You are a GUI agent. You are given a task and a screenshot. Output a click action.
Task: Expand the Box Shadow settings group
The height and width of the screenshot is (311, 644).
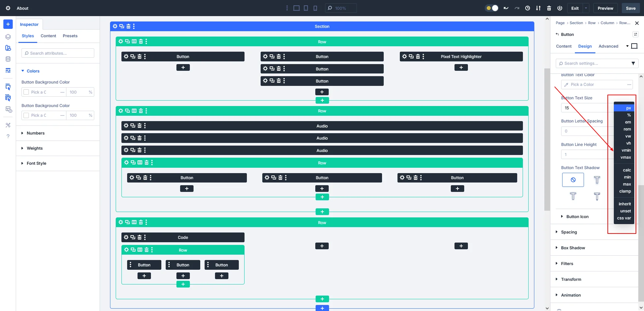click(573, 248)
